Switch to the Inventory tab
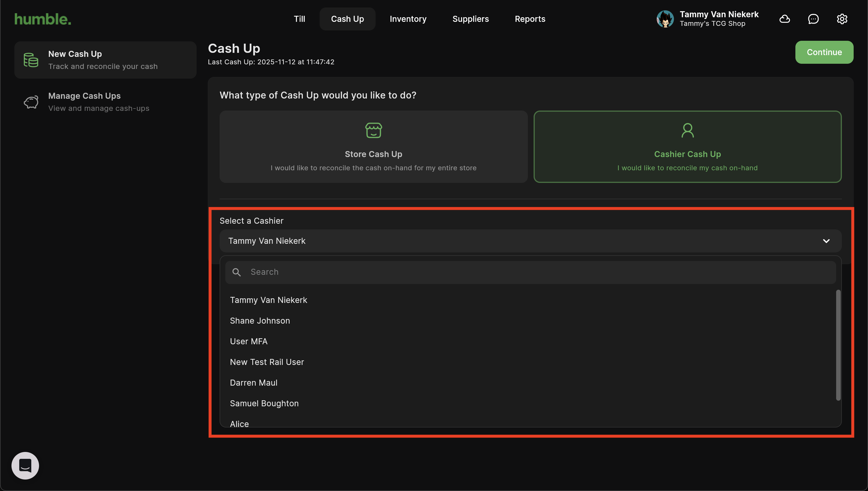 (x=408, y=19)
